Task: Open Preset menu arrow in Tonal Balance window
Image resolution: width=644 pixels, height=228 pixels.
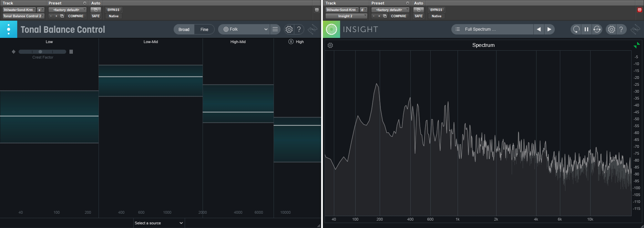Action: click(85, 3)
